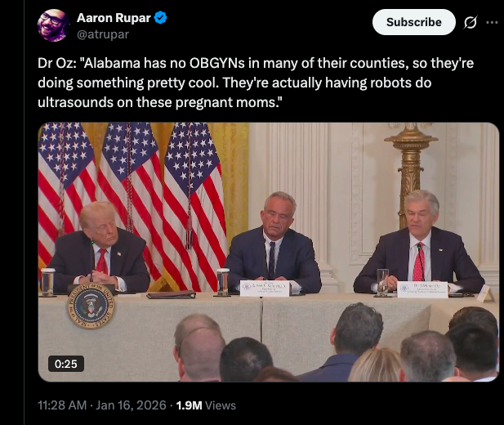Click the water glass beside the seal
The width and height of the screenshot is (504, 425).
pos(47,282)
